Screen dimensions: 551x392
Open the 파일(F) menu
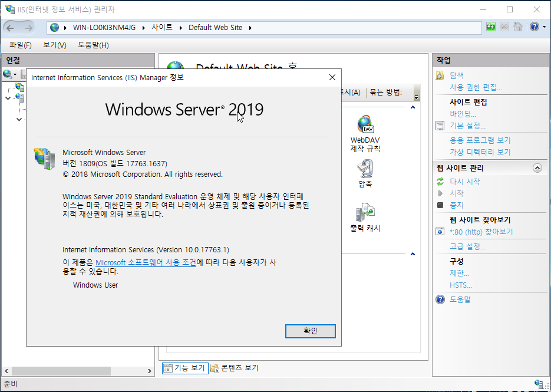(21, 45)
